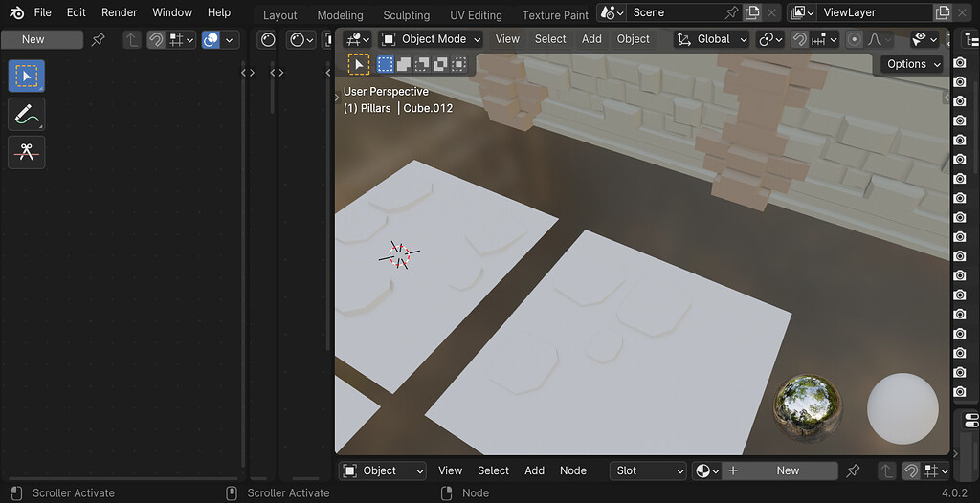Image resolution: width=980 pixels, height=503 pixels.
Task: Pin the Scene with the pin icon
Action: pos(731,12)
